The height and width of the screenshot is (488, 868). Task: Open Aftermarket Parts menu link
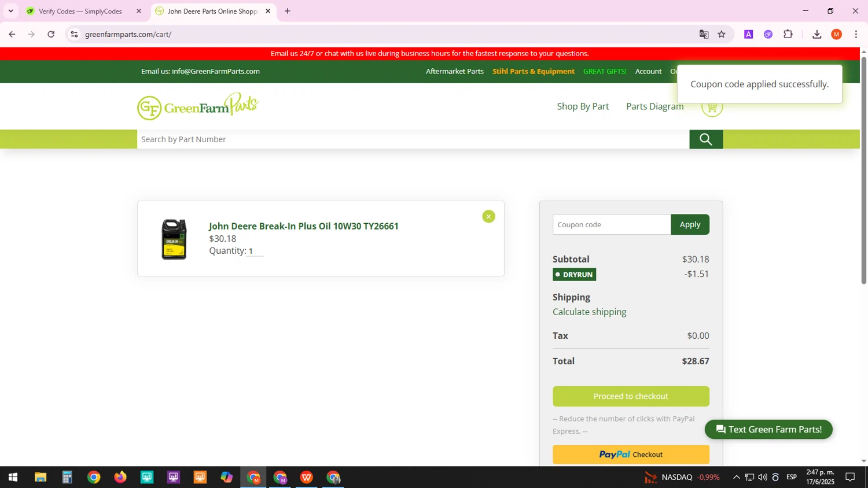[x=455, y=71]
